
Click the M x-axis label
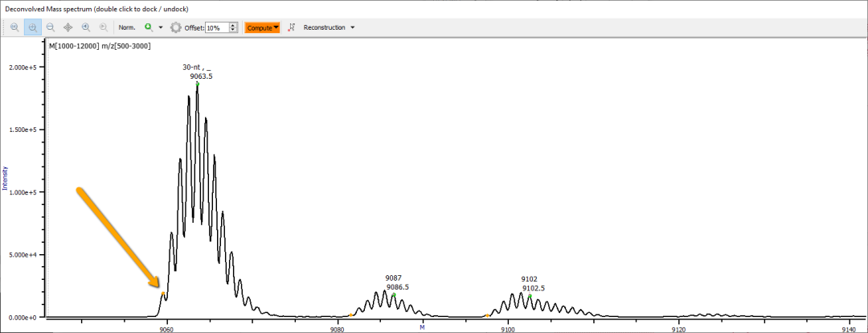pyautogui.click(x=422, y=327)
